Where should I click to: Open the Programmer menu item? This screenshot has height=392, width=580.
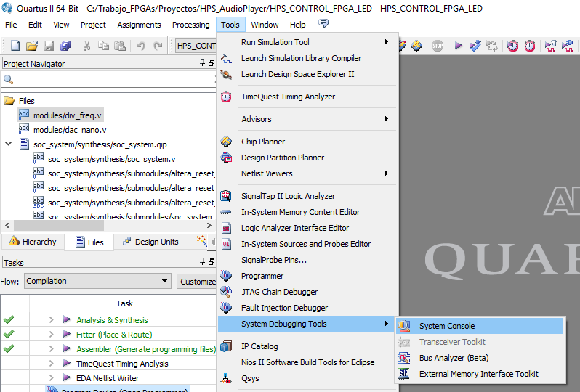point(307,276)
